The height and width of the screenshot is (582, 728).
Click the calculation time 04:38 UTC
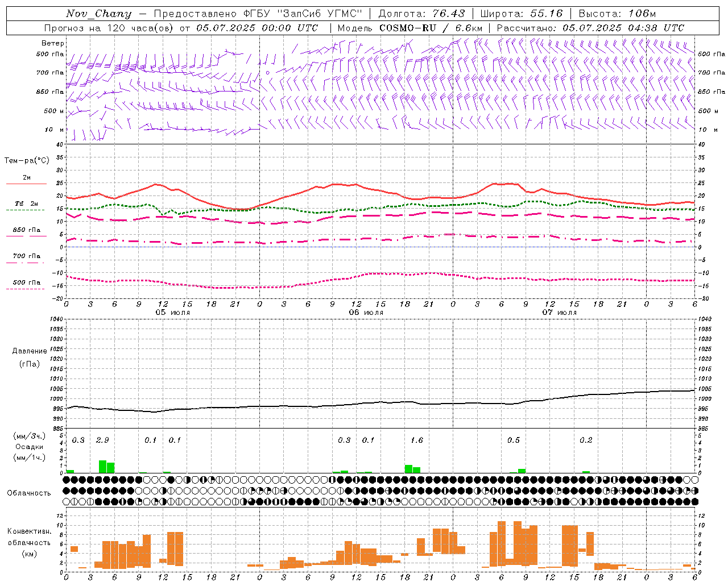point(653,28)
